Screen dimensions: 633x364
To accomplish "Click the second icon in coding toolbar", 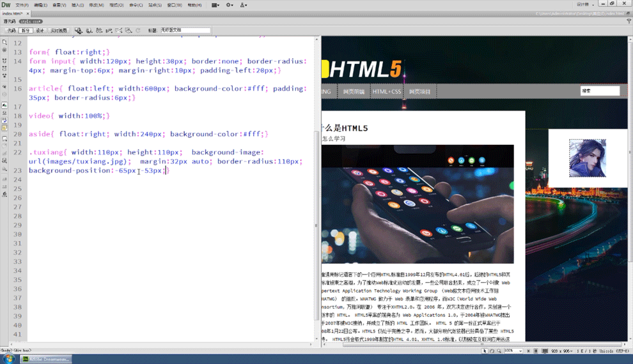I will 4,50.
